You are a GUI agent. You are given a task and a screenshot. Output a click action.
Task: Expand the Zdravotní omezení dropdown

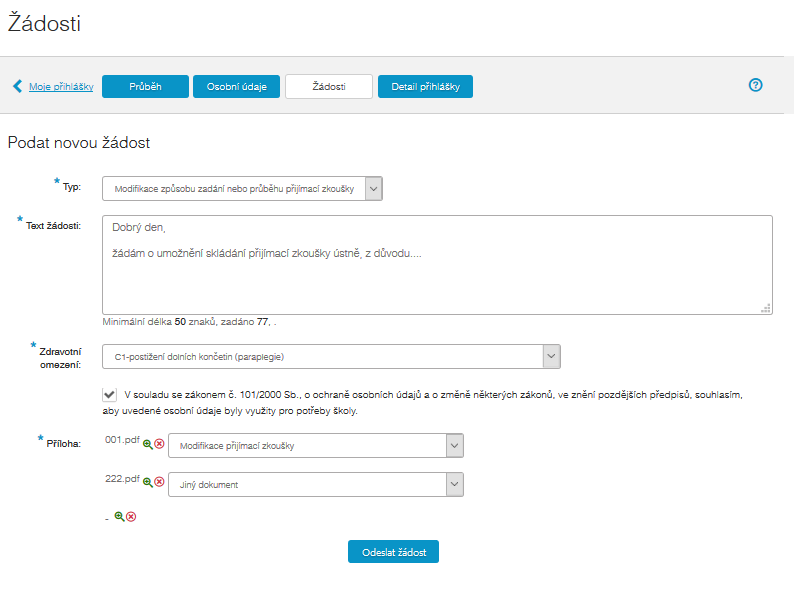(331, 356)
